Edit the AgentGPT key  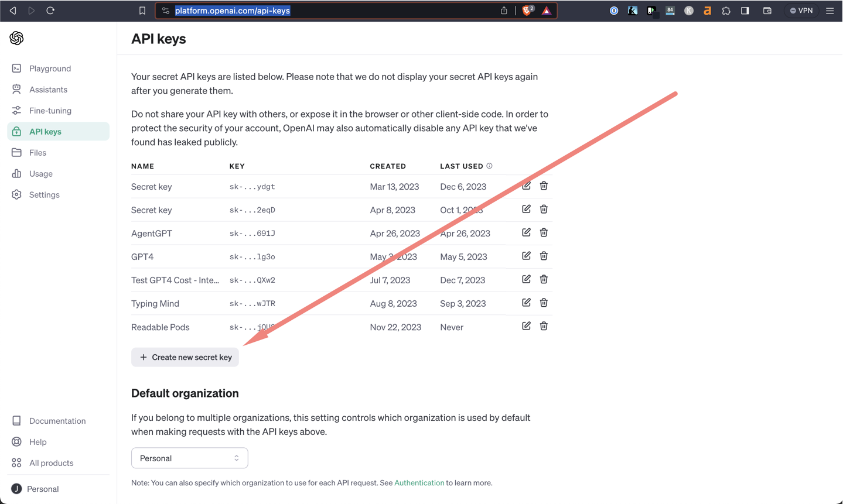point(526,232)
